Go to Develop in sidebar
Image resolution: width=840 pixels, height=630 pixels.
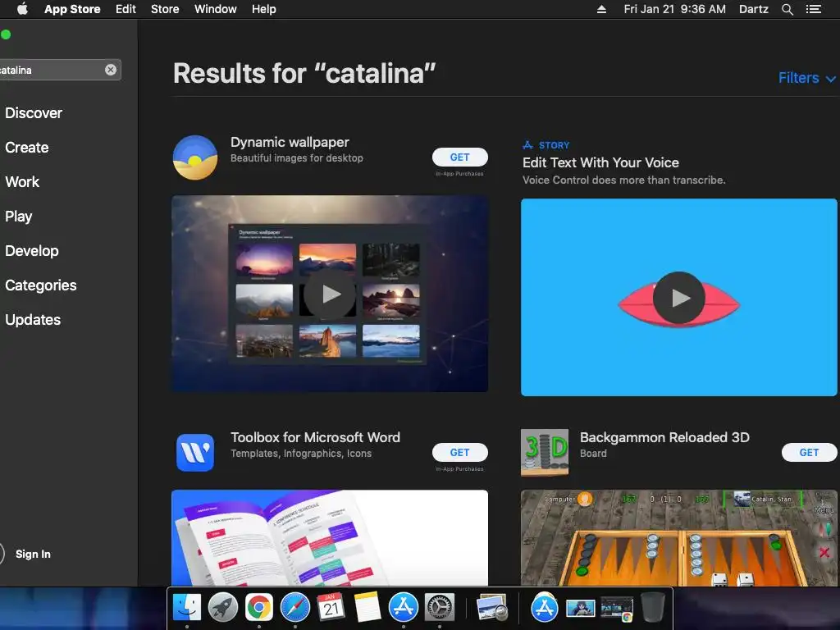[32, 251]
